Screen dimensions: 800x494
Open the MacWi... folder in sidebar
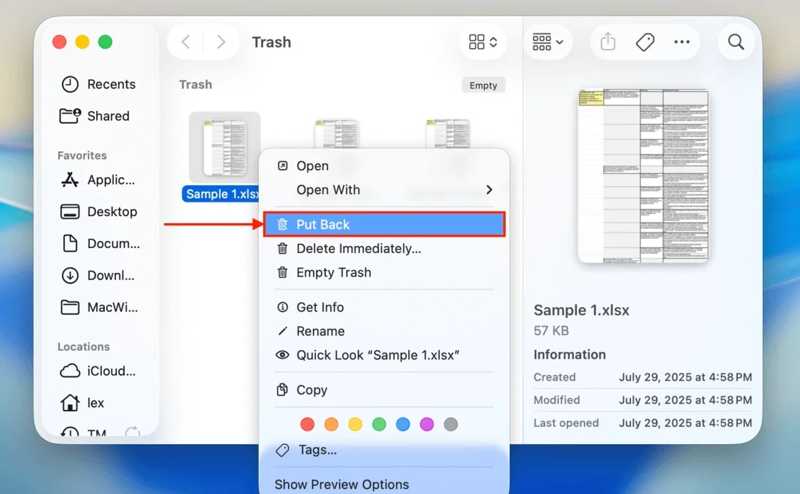click(99, 307)
